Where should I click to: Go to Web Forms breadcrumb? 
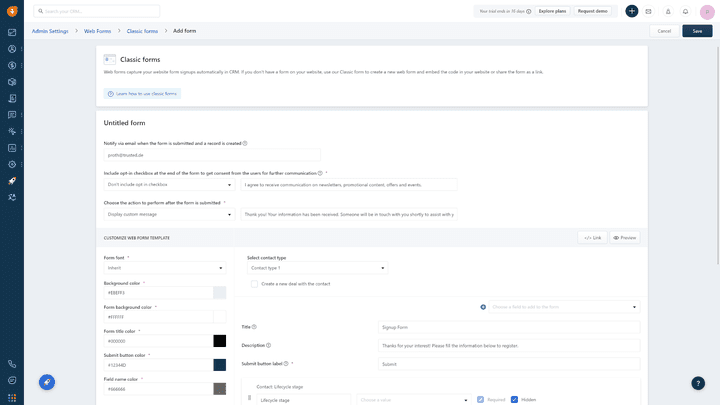pos(97,31)
